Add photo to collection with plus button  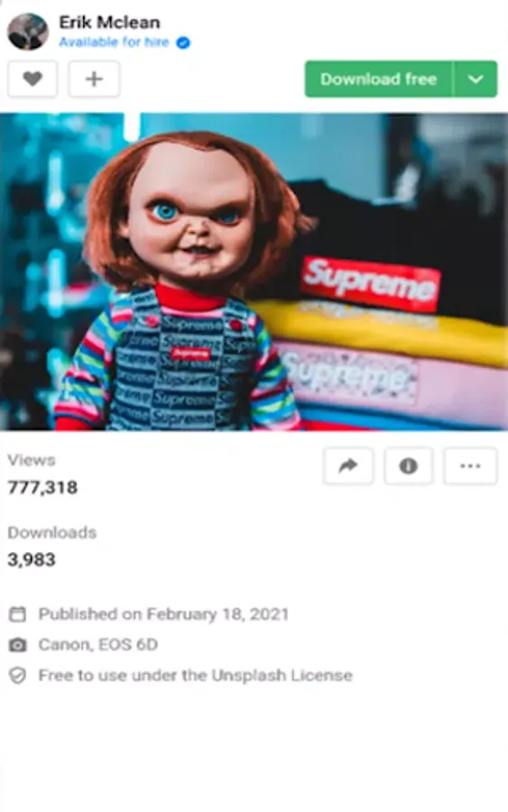point(94,79)
